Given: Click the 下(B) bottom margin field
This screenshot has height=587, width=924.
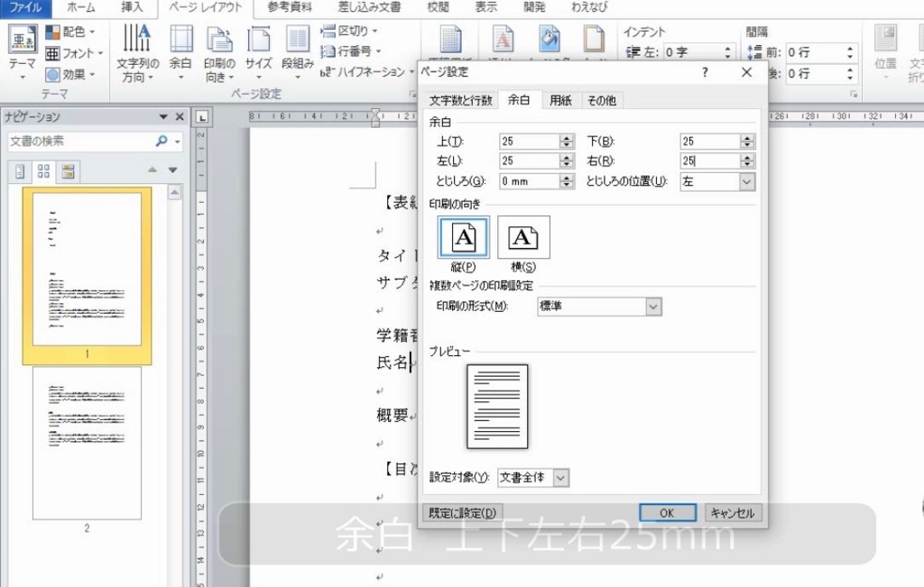Looking at the screenshot, I should click(710, 142).
